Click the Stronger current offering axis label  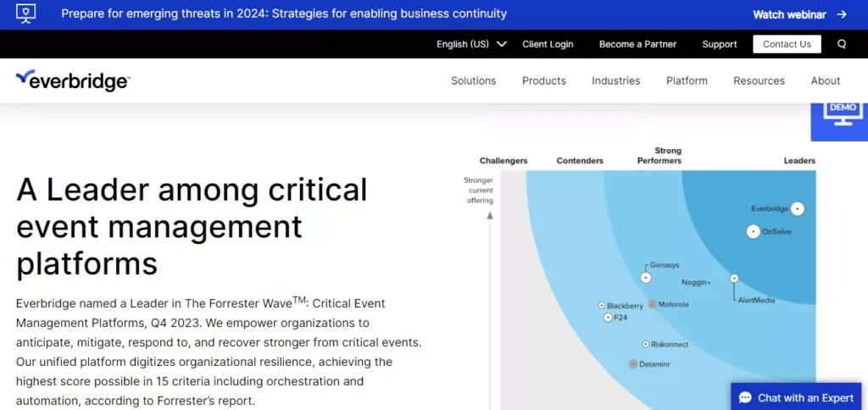tap(478, 191)
